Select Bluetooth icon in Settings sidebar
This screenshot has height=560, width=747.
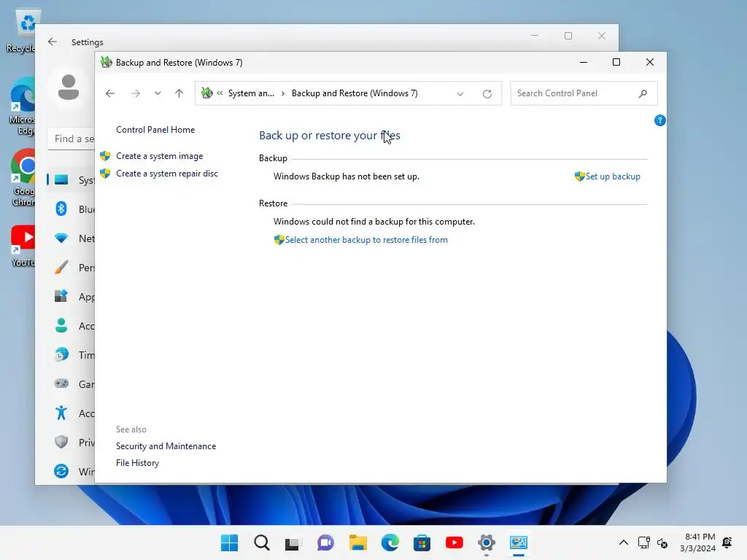click(x=61, y=209)
